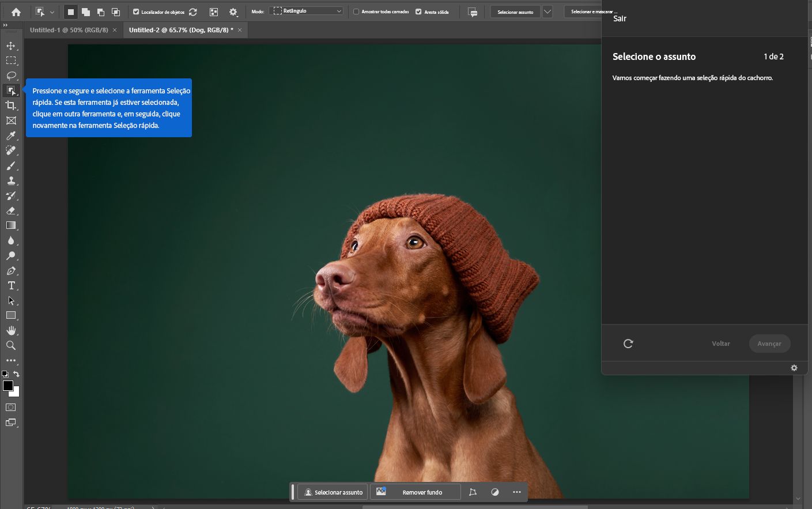The height and width of the screenshot is (509, 812).
Task: Toggle the Localizador de objetos checkbox
Action: pyautogui.click(x=136, y=12)
